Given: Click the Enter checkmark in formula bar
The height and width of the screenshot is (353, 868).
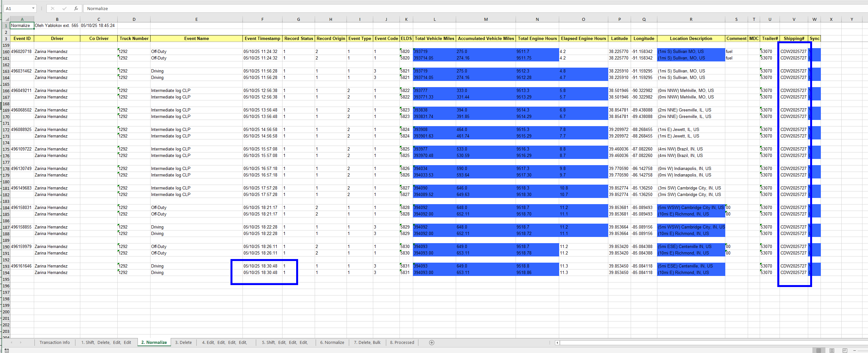Looking at the screenshot, I should pos(64,8).
